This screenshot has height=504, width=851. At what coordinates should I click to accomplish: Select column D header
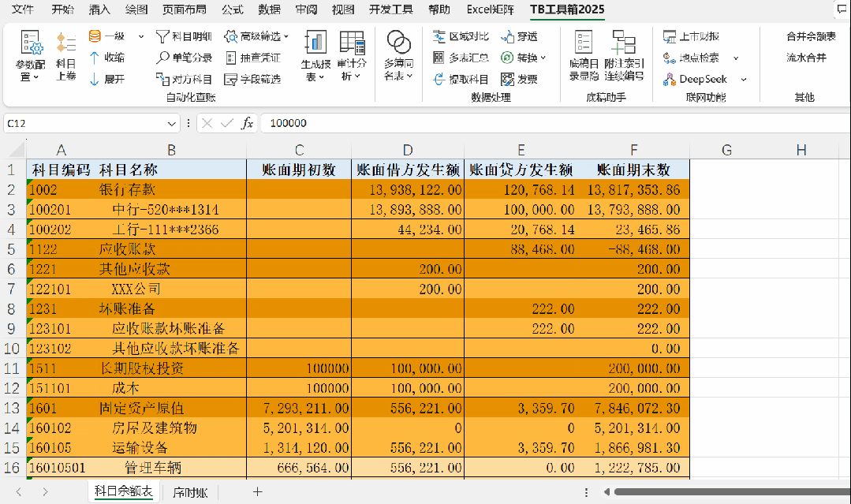(x=408, y=150)
